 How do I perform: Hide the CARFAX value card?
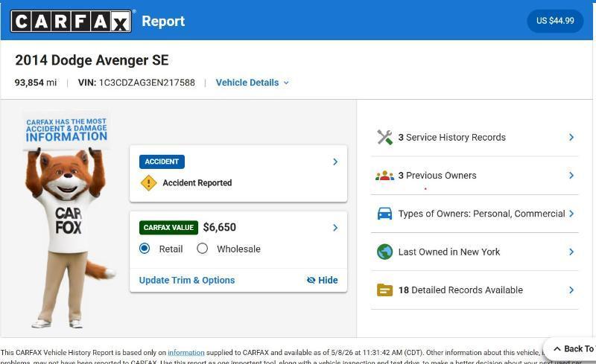pos(323,281)
